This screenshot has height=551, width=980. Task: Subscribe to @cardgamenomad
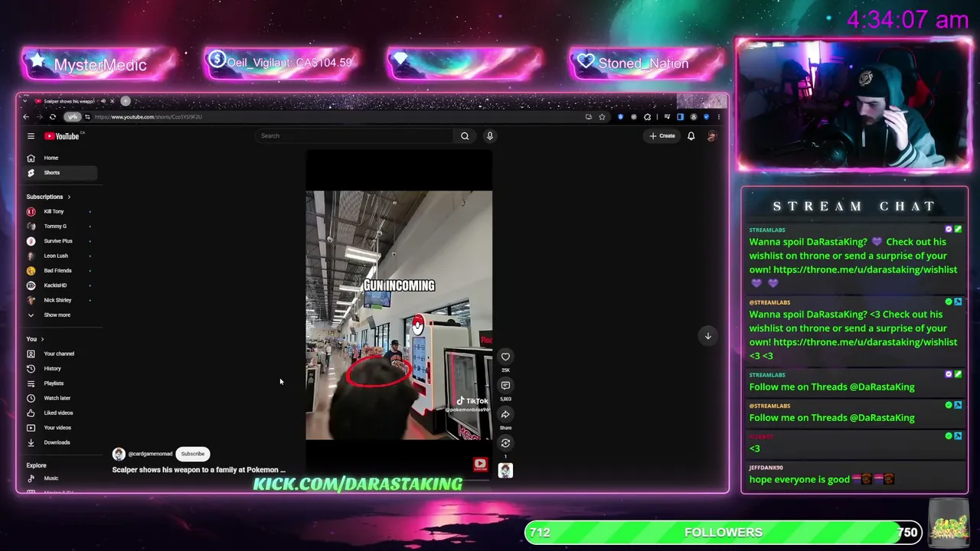(x=193, y=454)
